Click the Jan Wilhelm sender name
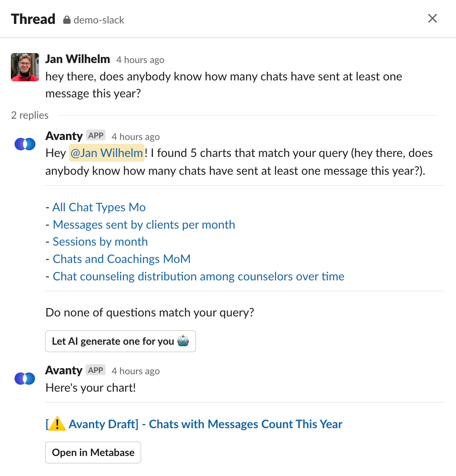 [78, 59]
